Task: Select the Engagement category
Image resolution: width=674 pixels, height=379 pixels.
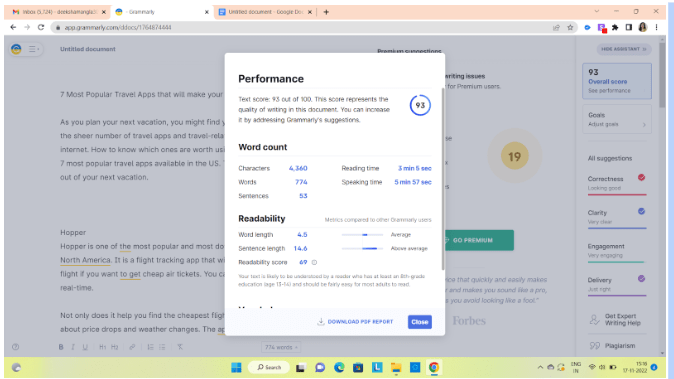Action: 617,251
